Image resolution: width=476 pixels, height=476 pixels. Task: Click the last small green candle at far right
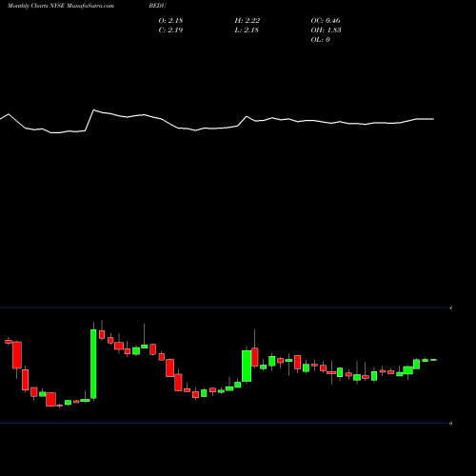[433, 360]
